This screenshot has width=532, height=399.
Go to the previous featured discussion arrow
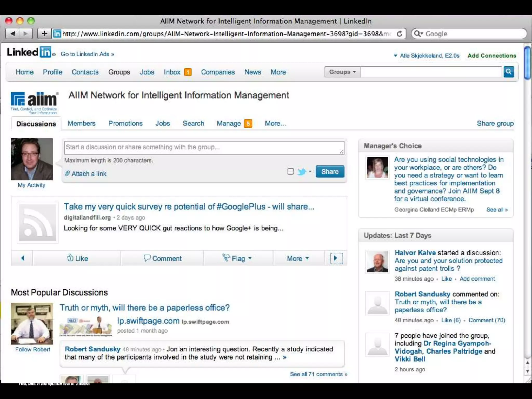(x=23, y=258)
